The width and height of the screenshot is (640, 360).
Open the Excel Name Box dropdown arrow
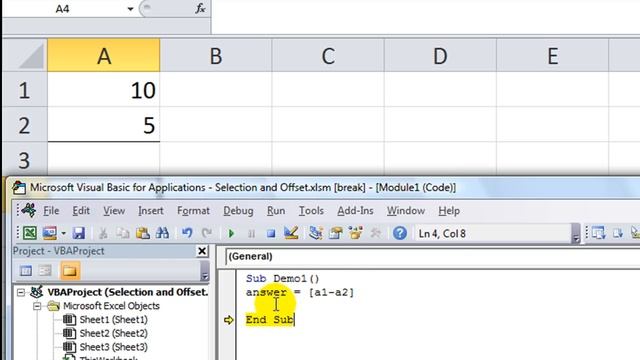[x=130, y=9]
